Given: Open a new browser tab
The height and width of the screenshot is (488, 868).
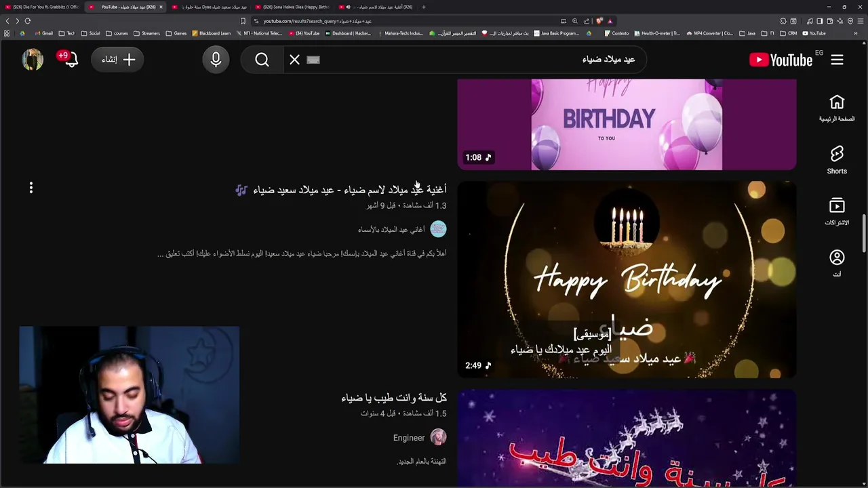Looking at the screenshot, I should tap(424, 7).
